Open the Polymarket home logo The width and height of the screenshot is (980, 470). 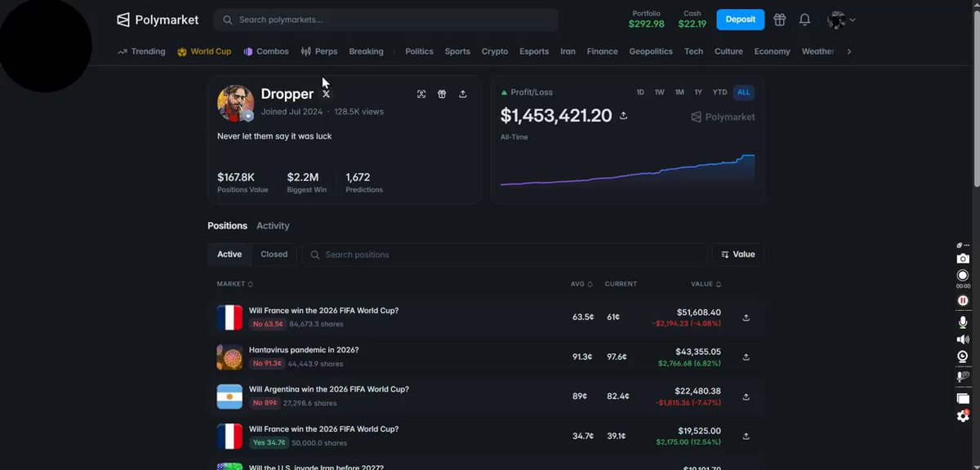click(x=157, y=20)
